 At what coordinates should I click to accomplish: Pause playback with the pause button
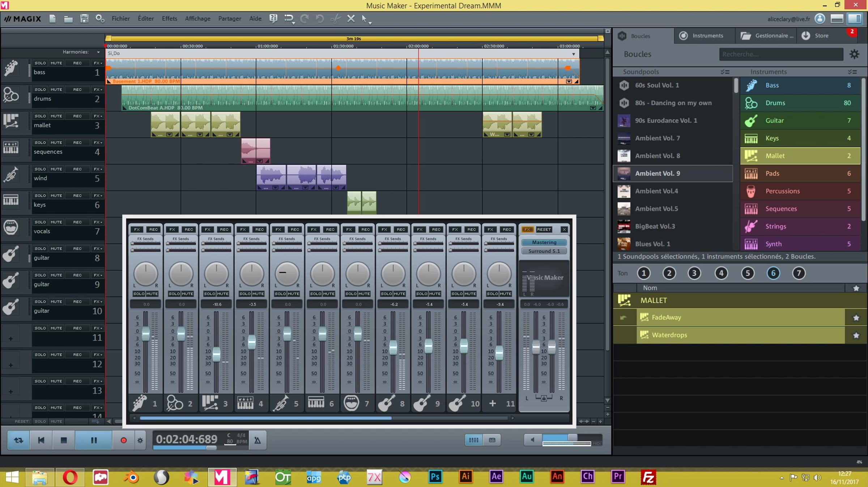[x=94, y=440]
